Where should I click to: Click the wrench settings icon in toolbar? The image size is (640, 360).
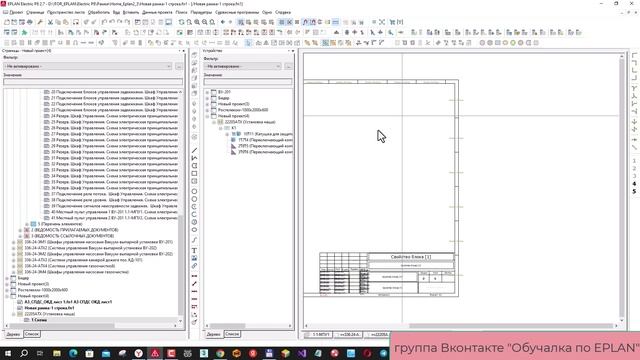(40, 22)
